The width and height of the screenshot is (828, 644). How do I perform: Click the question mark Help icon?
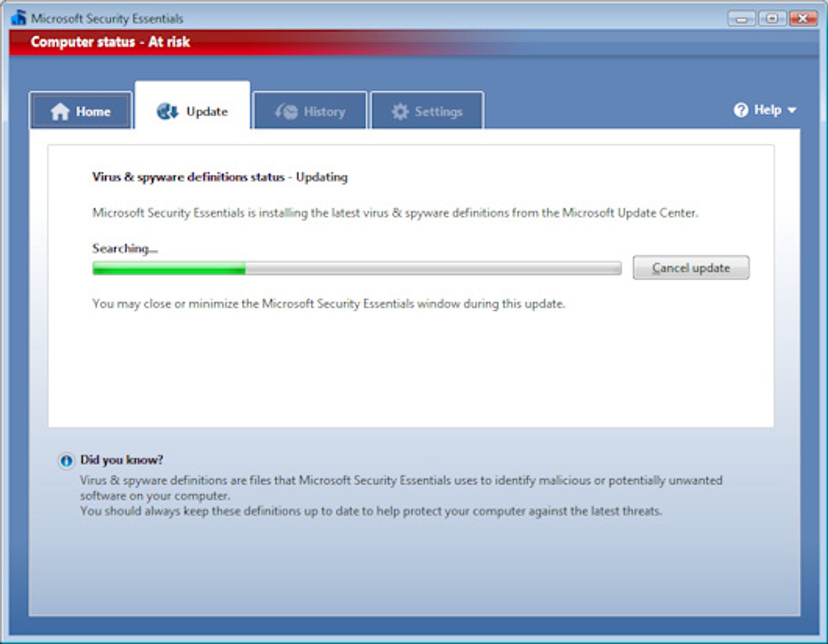click(x=741, y=110)
